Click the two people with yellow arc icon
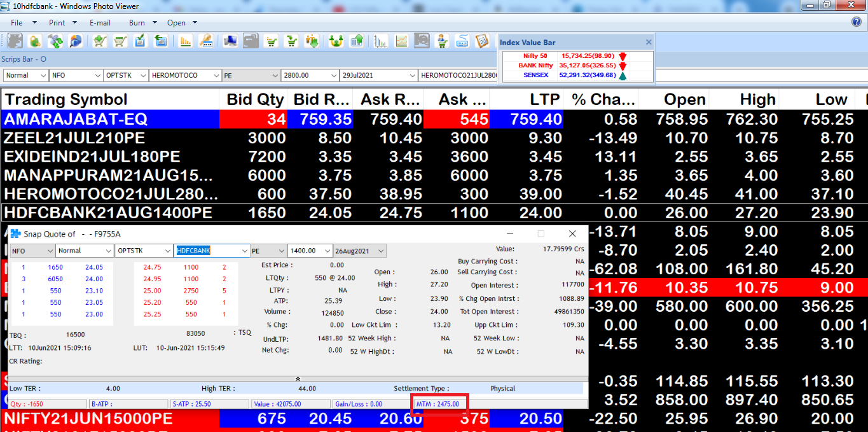868x432 pixels. tap(336, 41)
